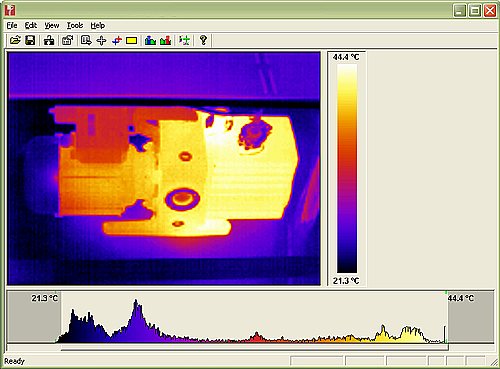The image size is (500, 369).
Task: Click the application icon in title bar
Action: pyautogui.click(x=10, y=10)
